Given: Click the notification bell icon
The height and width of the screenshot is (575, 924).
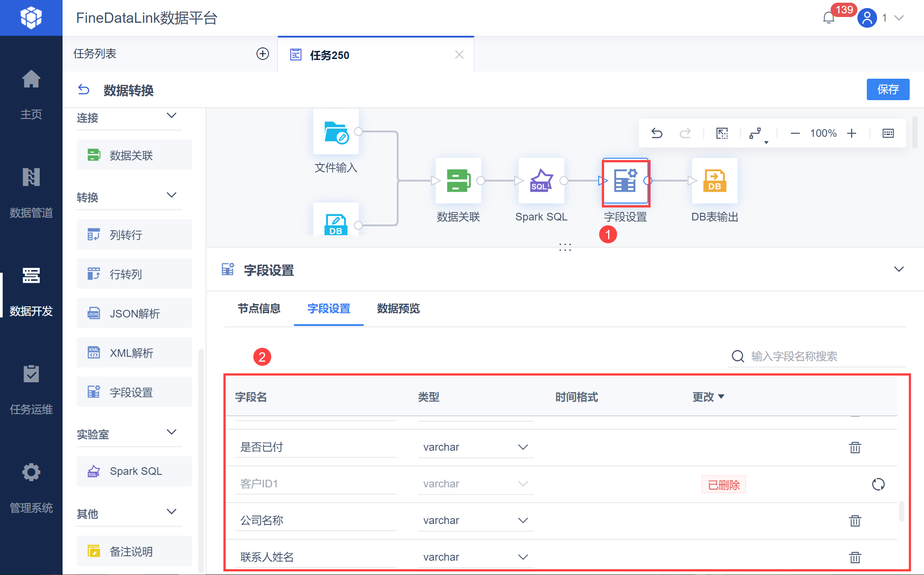Looking at the screenshot, I should coord(828,18).
